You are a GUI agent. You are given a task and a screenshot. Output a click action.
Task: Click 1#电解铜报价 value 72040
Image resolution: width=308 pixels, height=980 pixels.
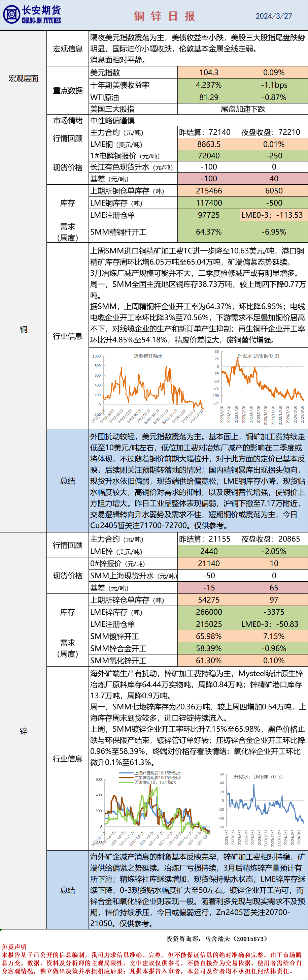[208, 156]
